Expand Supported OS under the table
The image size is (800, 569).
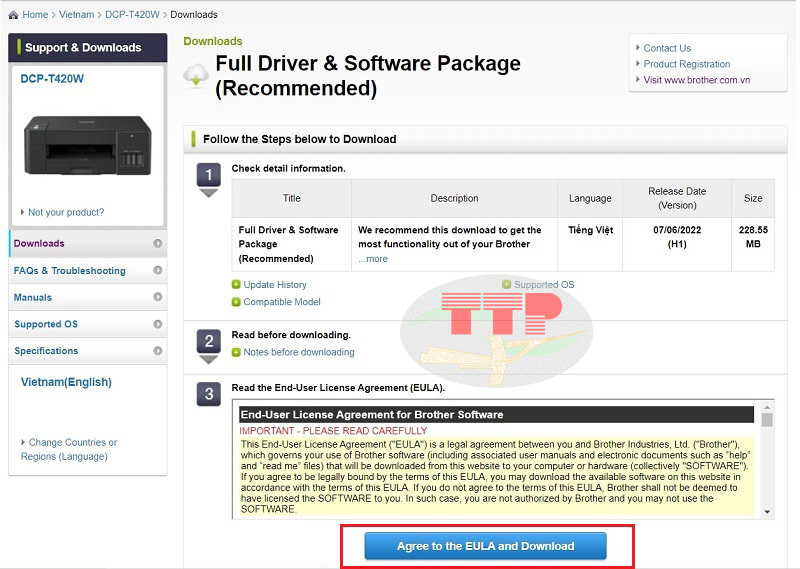click(544, 284)
